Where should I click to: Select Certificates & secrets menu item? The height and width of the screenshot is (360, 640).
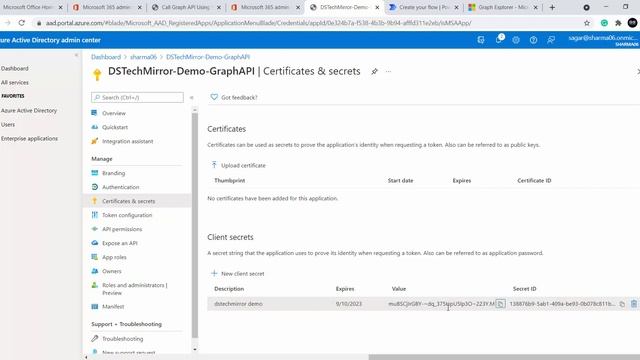[x=128, y=201]
